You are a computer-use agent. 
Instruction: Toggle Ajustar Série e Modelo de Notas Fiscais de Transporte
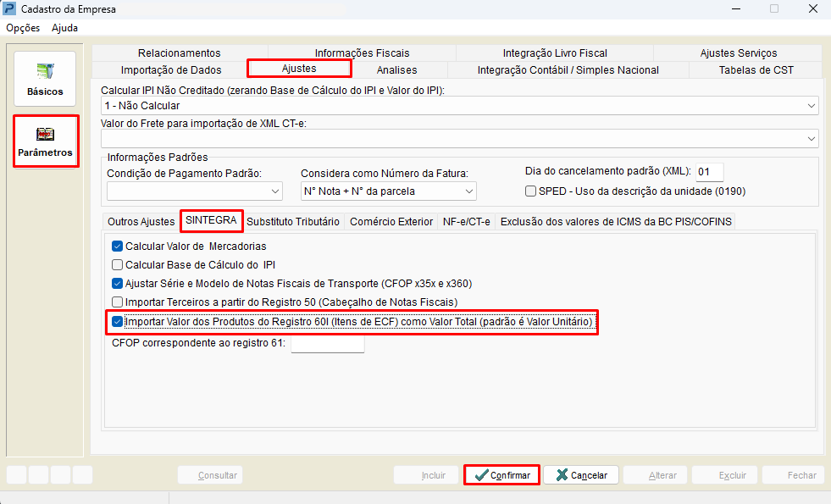click(x=117, y=284)
